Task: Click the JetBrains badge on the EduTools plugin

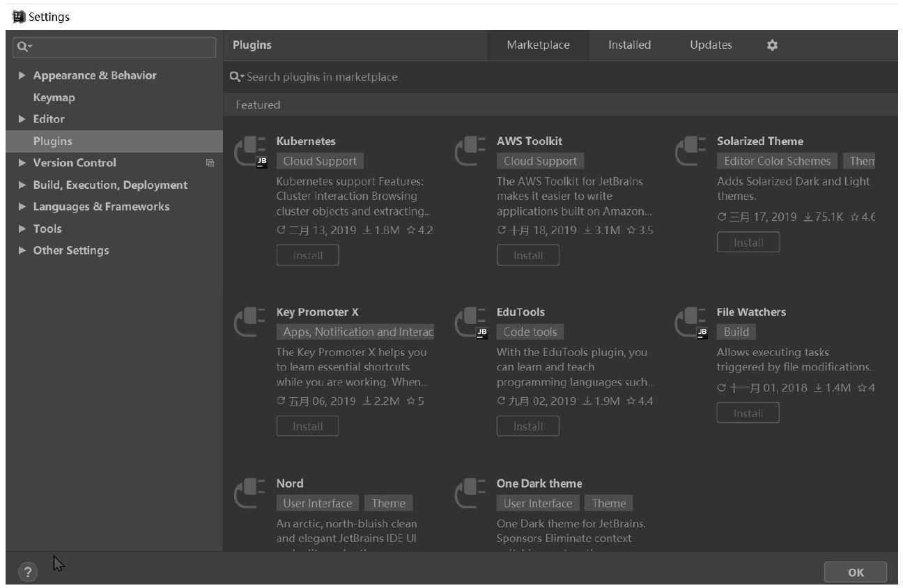Action: click(481, 334)
